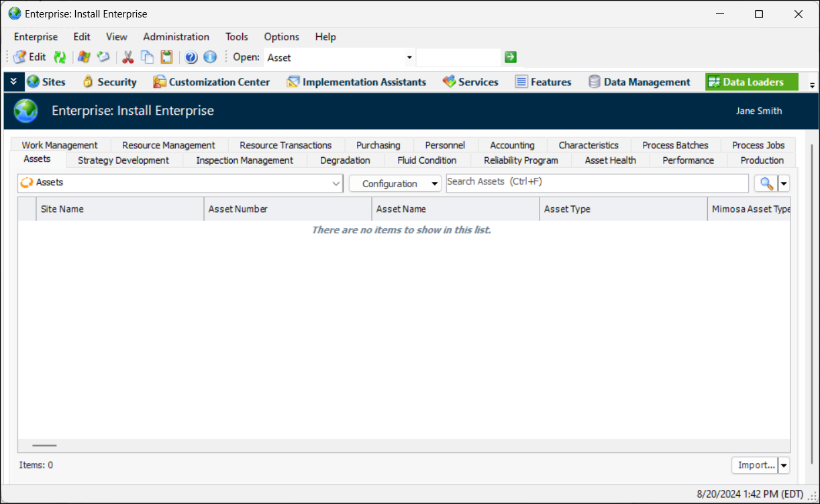The height and width of the screenshot is (504, 820).
Task: Open the search options dropdown arrow
Action: click(783, 183)
